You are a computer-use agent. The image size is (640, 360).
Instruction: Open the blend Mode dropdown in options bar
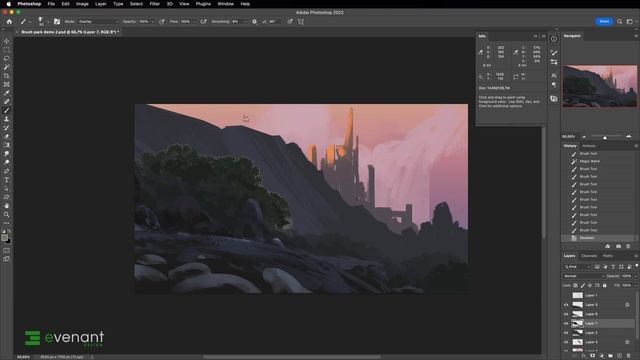[x=98, y=22]
